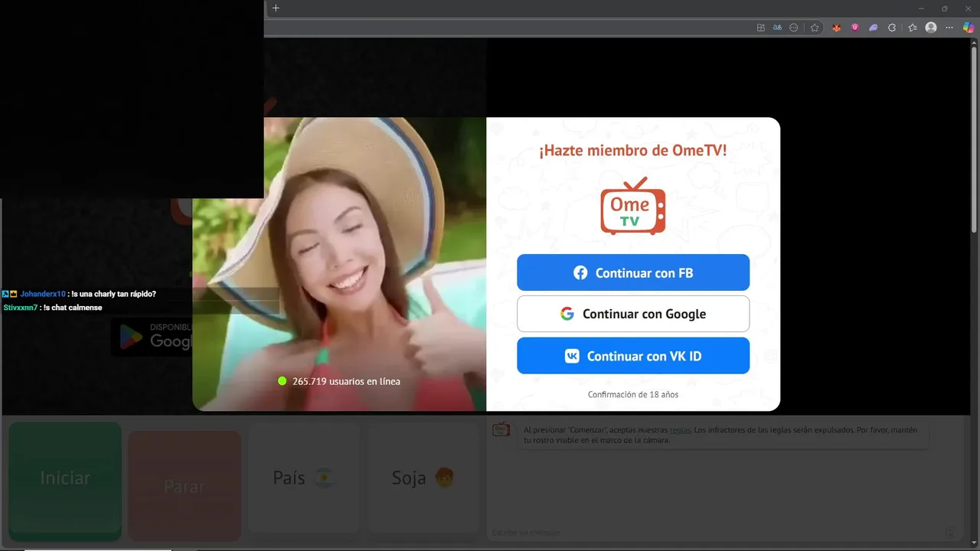
Task: Click the app install icon in address bar
Action: [761, 28]
